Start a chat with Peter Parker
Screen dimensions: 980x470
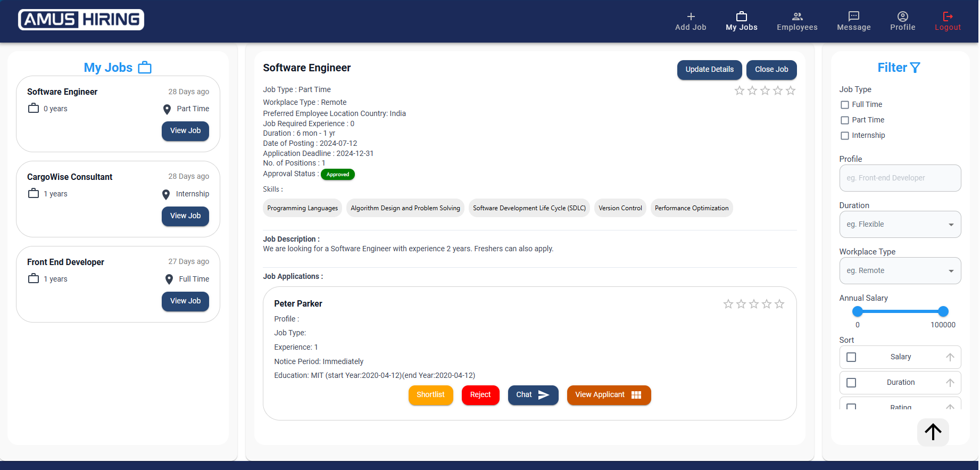[x=534, y=395]
